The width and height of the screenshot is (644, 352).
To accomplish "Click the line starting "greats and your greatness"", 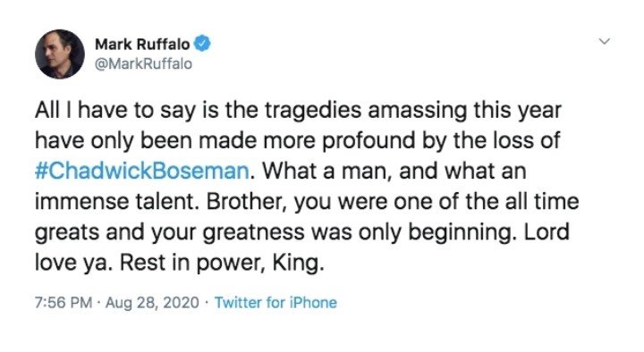I will 302,232.
